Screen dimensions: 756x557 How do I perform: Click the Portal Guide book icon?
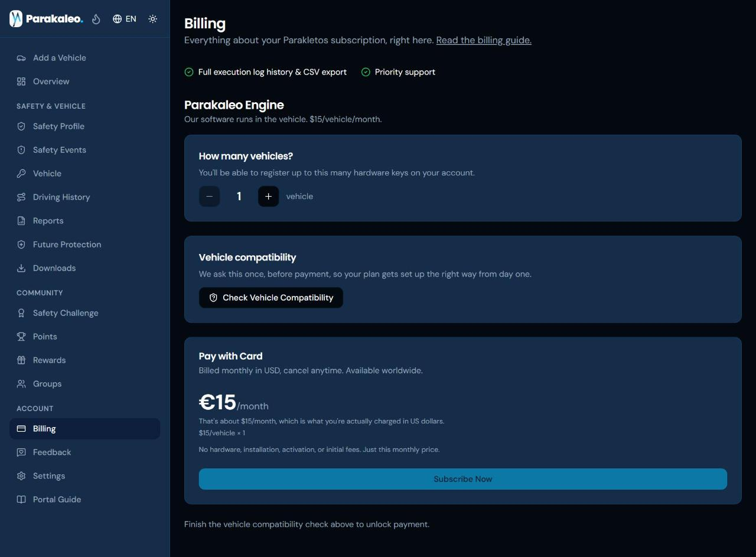[21, 500]
